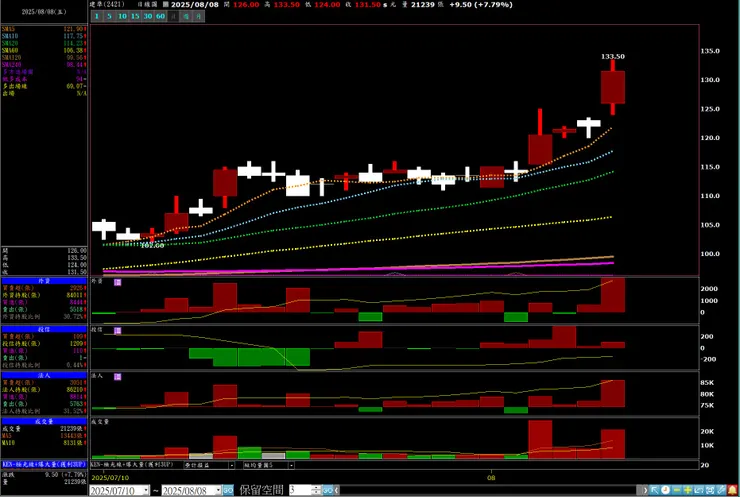The image size is (740, 497).
Task: Click the SMA20 indicator row
Action: (44, 43)
